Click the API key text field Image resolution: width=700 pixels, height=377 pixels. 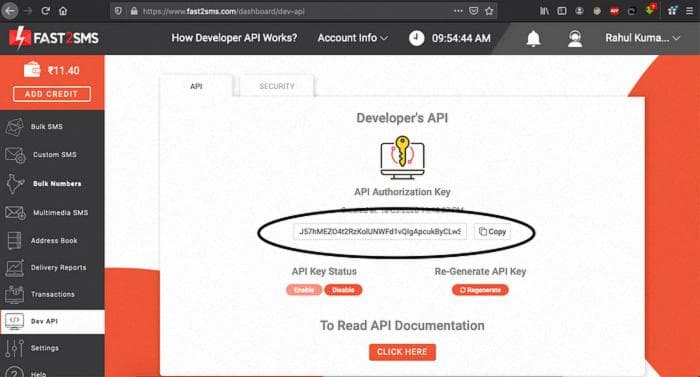click(380, 231)
